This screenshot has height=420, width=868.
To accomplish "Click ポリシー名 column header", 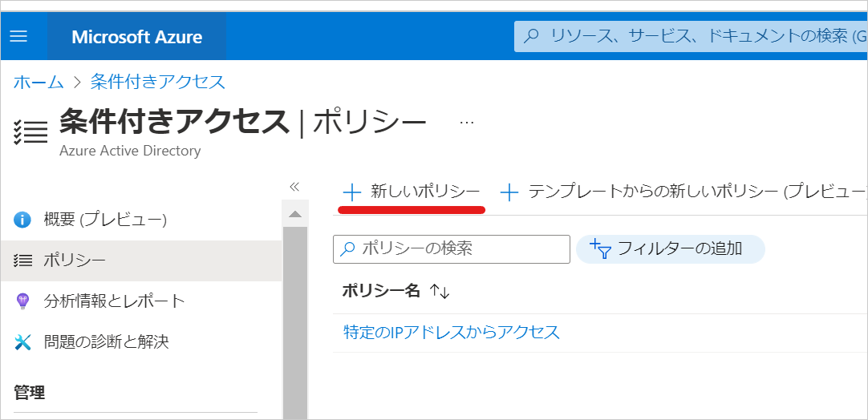I will 381,291.
